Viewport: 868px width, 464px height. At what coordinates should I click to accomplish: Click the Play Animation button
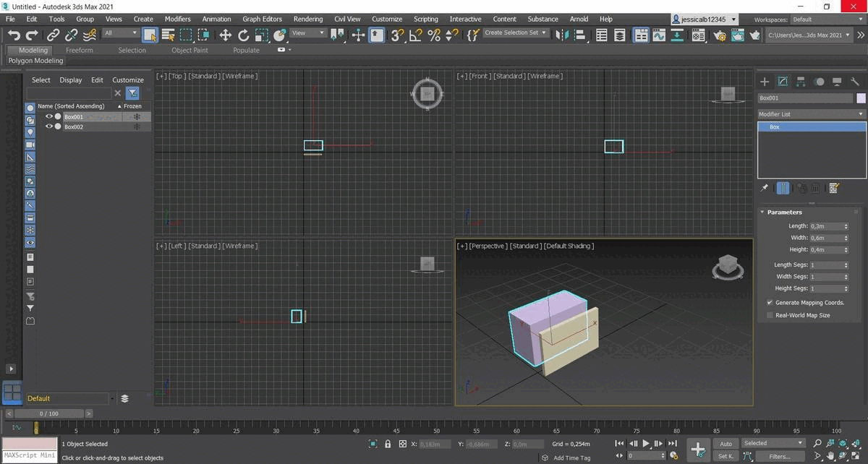646,443
